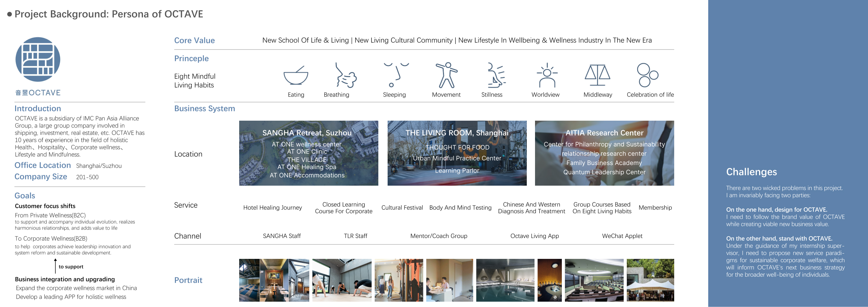Open THE LIVING ROOM, Shanghai location card
Image resolution: width=868 pixels, height=307 pixels.
point(457,153)
